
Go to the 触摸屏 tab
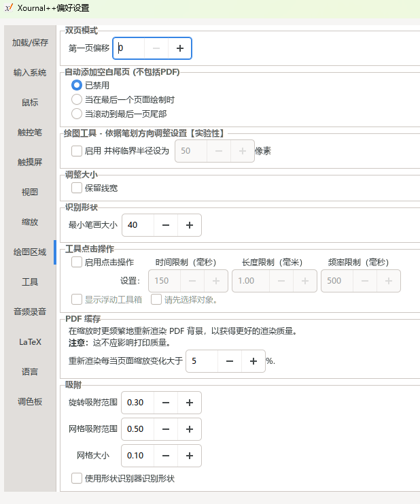point(30,162)
